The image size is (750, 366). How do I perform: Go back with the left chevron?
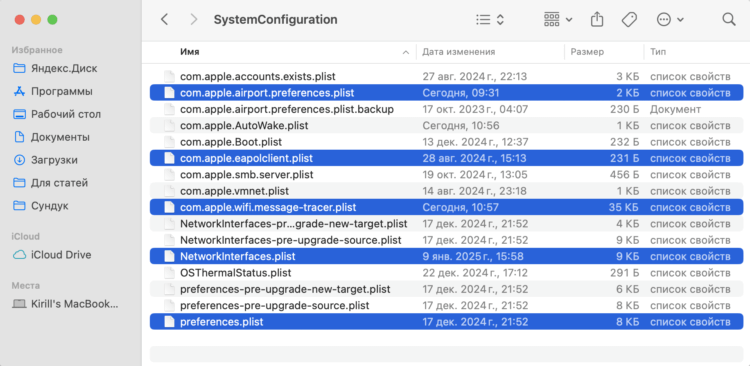point(165,20)
